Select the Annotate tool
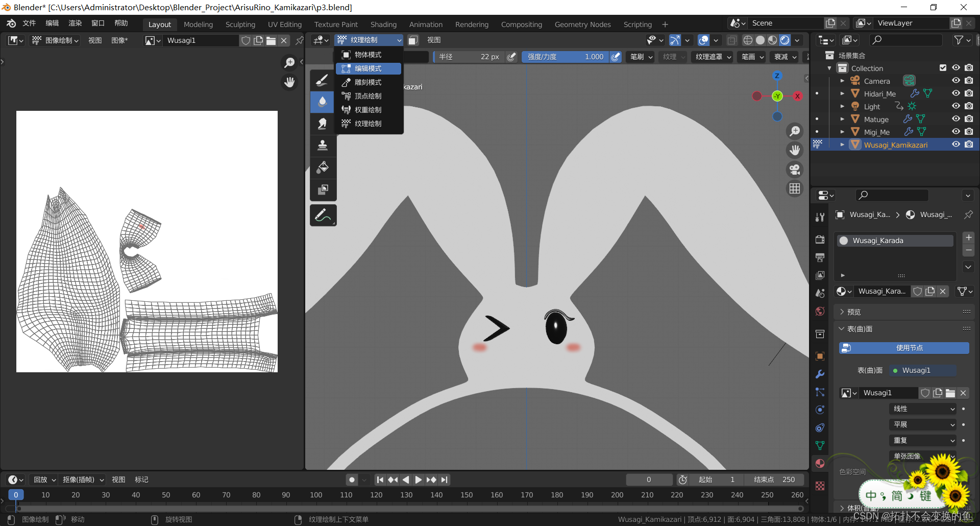Image resolution: width=980 pixels, height=526 pixels. pyautogui.click(x=323, y=216)
